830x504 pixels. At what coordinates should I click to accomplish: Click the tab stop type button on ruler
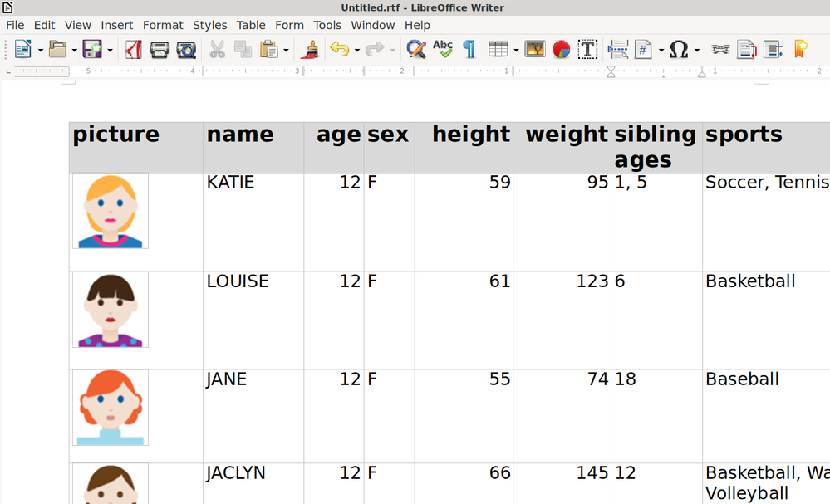click(x=7, y=71)
